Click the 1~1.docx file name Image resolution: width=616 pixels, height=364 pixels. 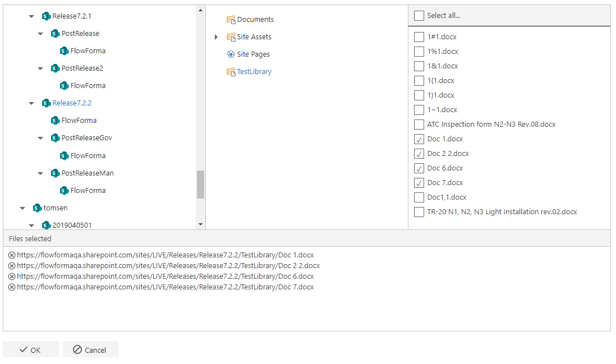pyautogui.click(x=442, y=109)
